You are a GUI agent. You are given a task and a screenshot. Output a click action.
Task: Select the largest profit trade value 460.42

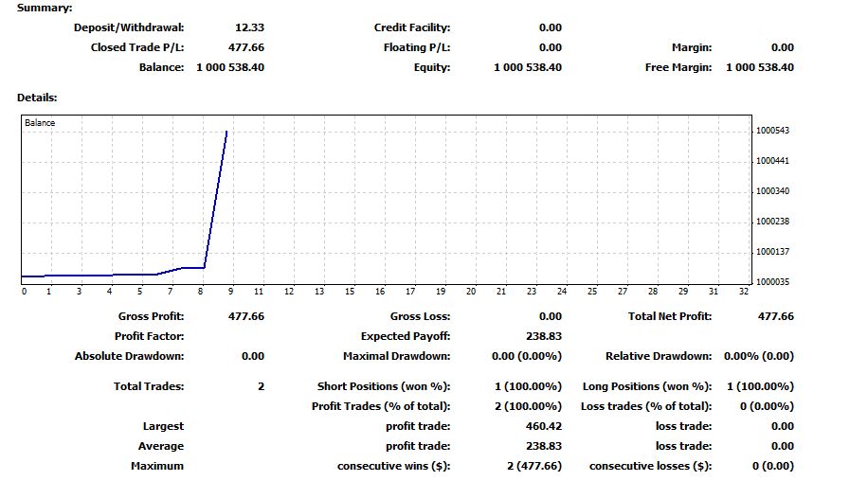[544, 426]
